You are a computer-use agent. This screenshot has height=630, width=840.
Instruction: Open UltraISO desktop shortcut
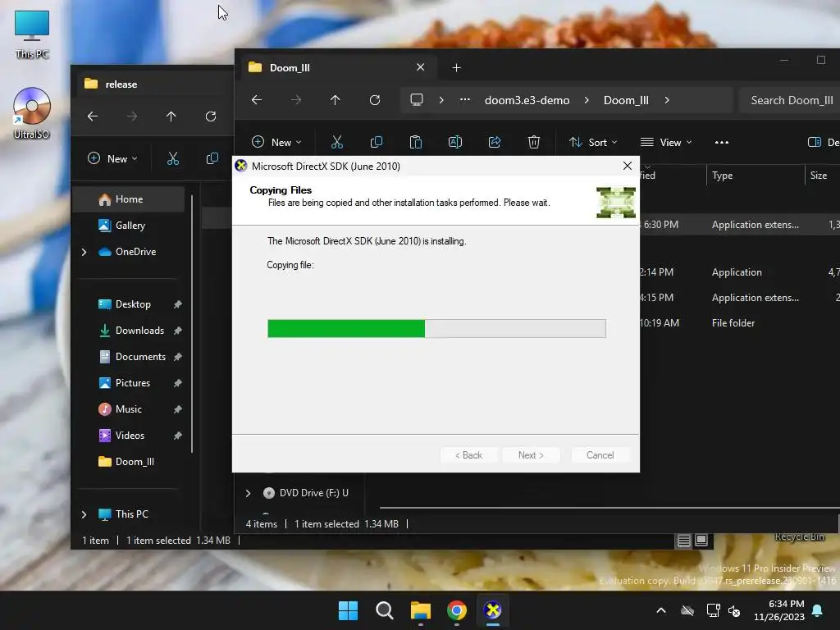coord(32,113)
